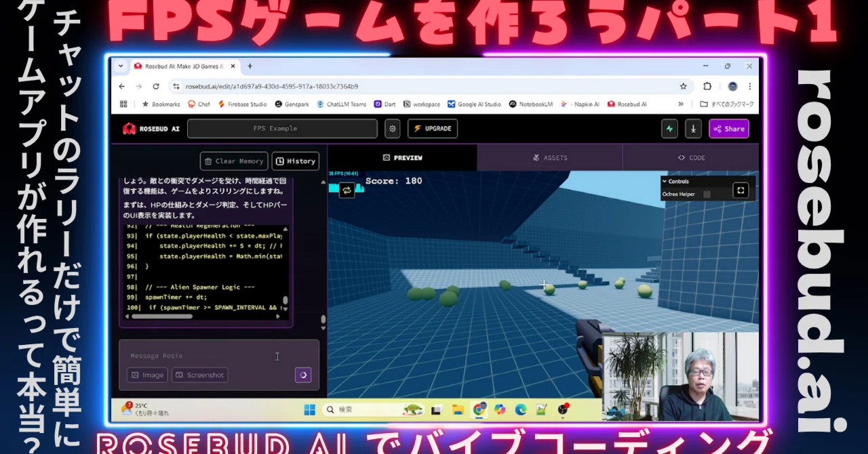Click the download icon in the Rosebud header
The width and height of the screenshot is (868, 454).
693,129
